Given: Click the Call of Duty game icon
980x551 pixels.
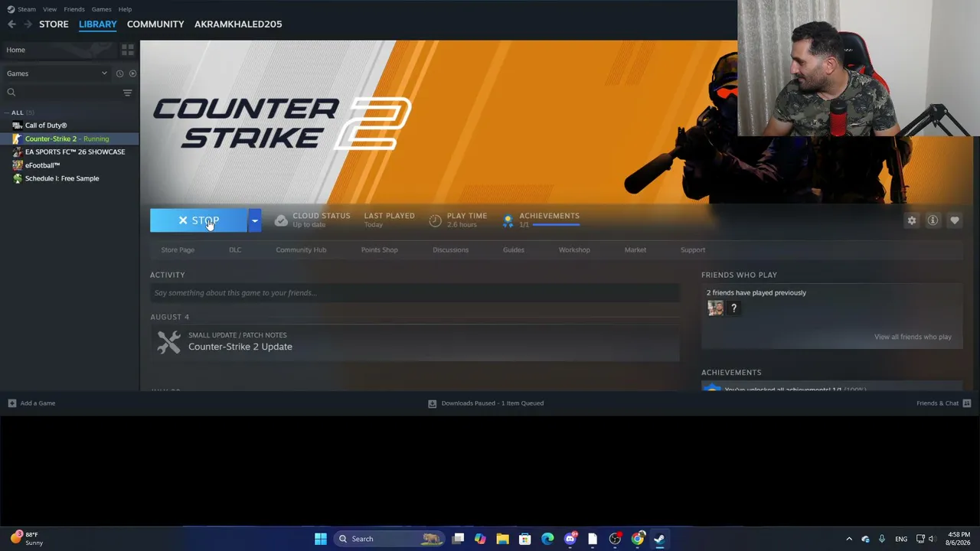Looking at the screenshot, I should pyautogui.click(x=18, y=126).
